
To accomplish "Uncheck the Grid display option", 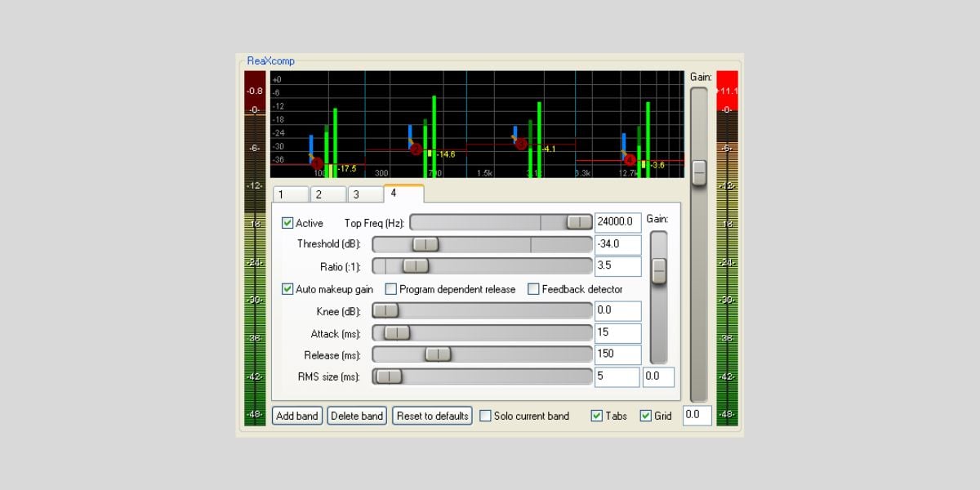I will 646,416.
